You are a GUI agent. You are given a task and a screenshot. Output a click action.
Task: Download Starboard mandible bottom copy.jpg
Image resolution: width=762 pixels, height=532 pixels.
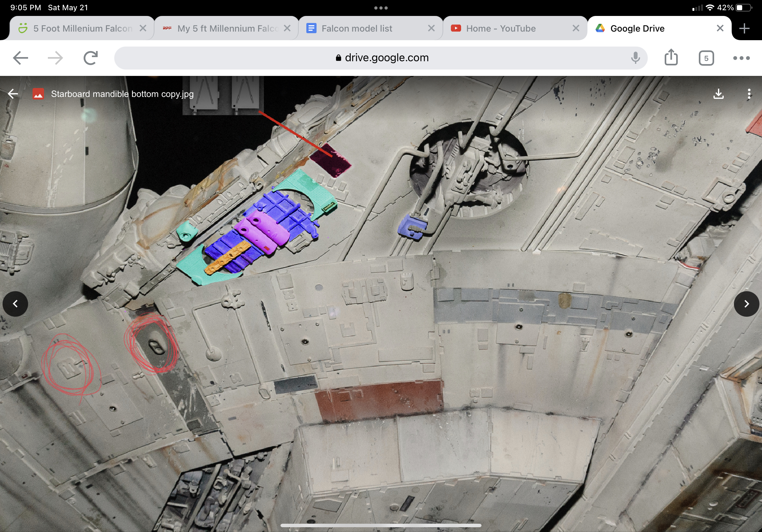point(719,94)
